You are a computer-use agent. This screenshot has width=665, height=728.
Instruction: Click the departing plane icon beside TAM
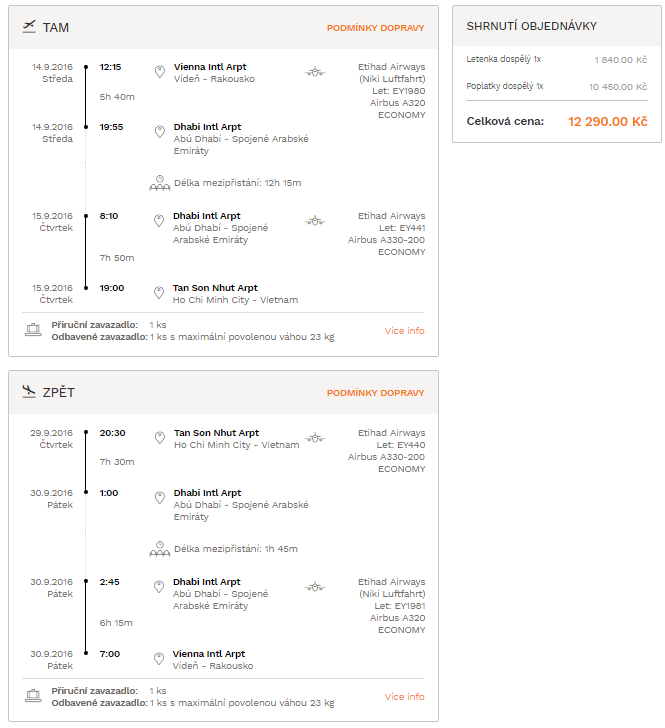tap(29, 26)
